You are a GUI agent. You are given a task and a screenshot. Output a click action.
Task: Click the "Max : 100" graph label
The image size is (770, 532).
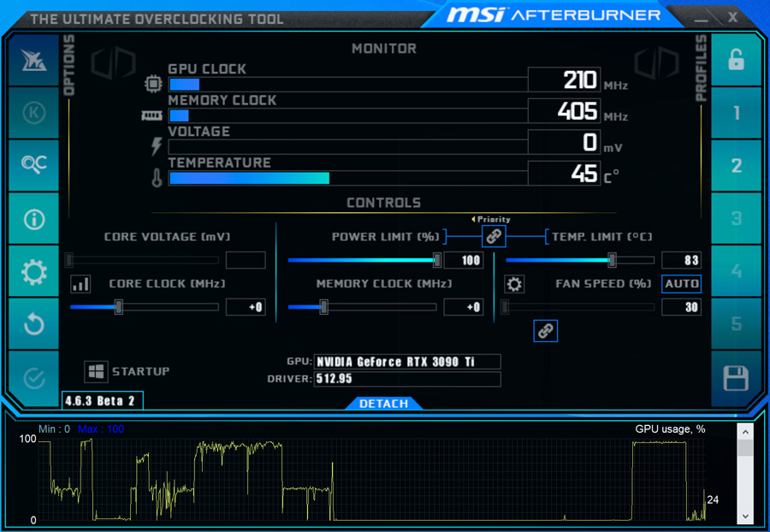101,429
